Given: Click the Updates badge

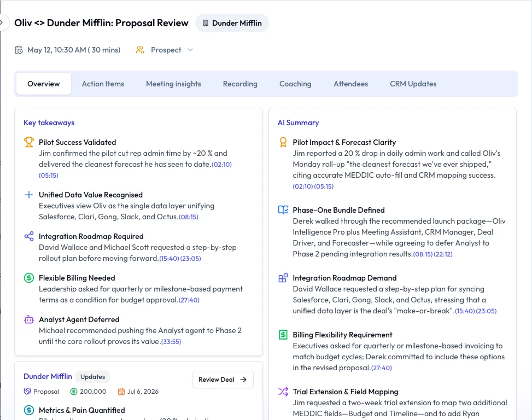Looking at the screenshot, I should (x=92, y=377).
